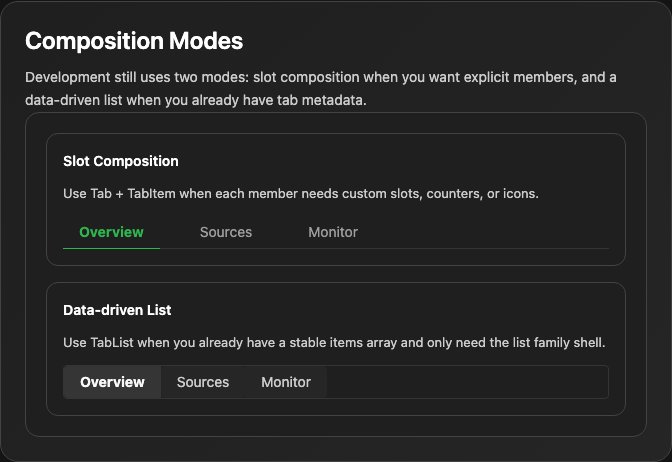Select Overview segment in the Data-driven List

[x=112, y=382]
